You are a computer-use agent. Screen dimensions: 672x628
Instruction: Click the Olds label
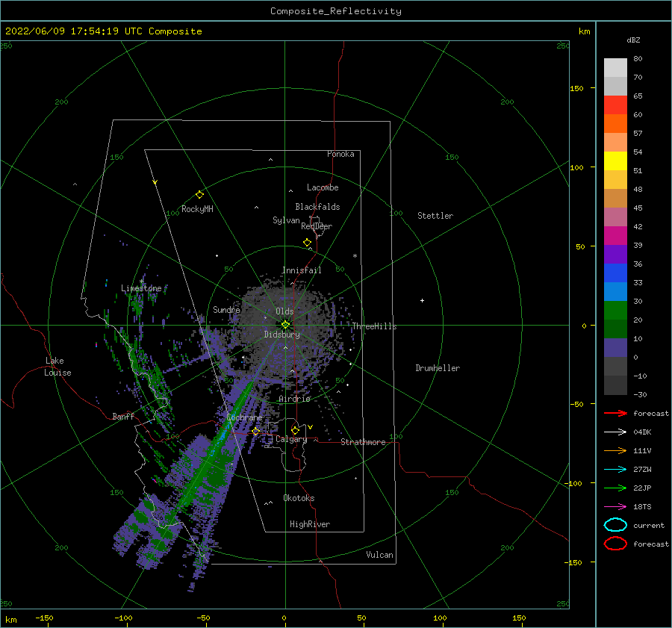[284, 311]
